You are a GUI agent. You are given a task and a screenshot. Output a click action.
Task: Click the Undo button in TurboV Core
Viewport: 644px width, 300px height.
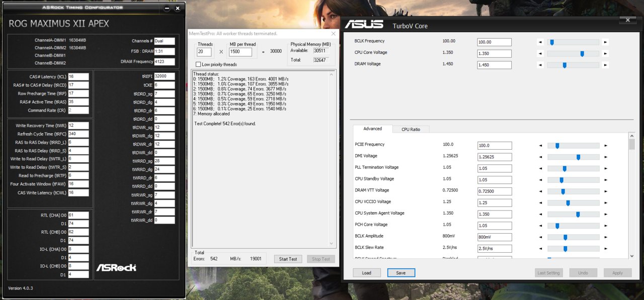(x=583, y=273)
